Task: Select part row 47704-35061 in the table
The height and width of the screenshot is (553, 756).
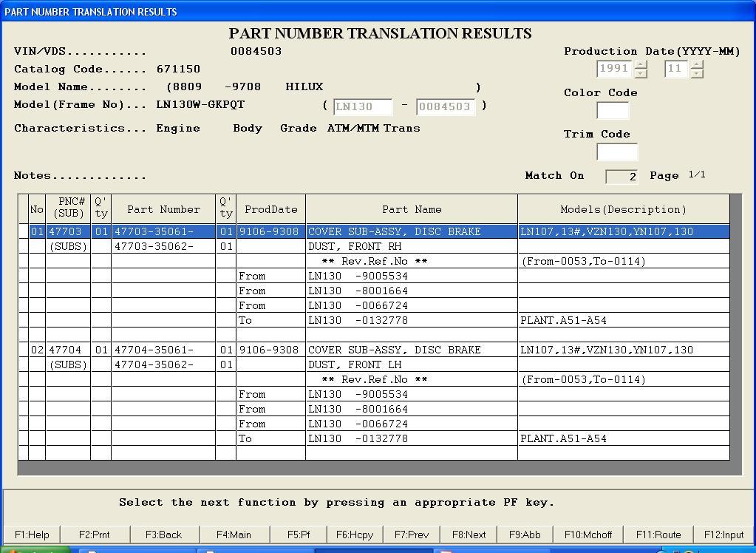Action: pyautogui.click(x=153, y=350)
